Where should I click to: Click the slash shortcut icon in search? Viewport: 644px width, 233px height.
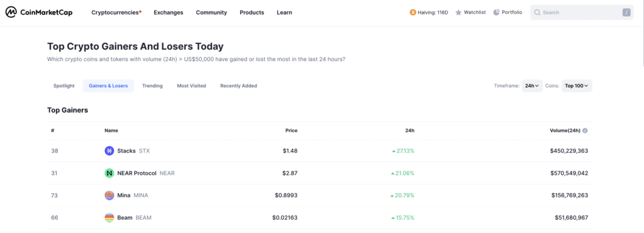tap(626, 13)
